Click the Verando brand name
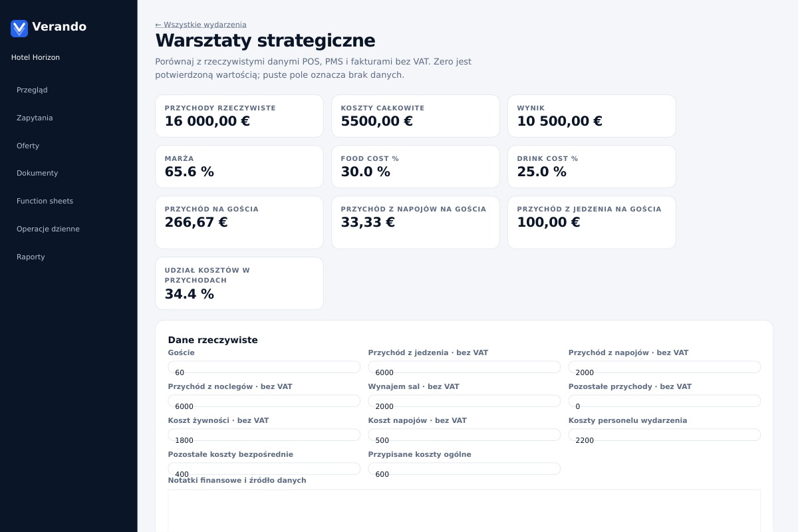Screen dimensions: 798x532 pyautogui.click(x=59, y=27)
